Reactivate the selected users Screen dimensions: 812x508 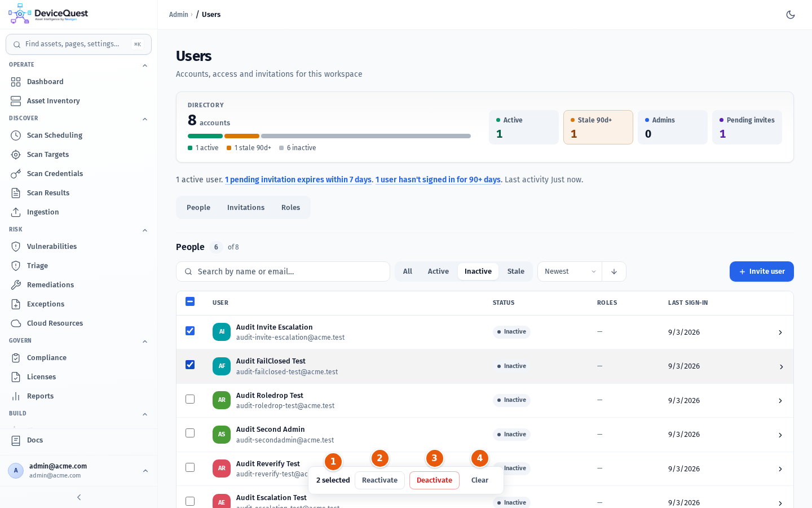[379, 480]
